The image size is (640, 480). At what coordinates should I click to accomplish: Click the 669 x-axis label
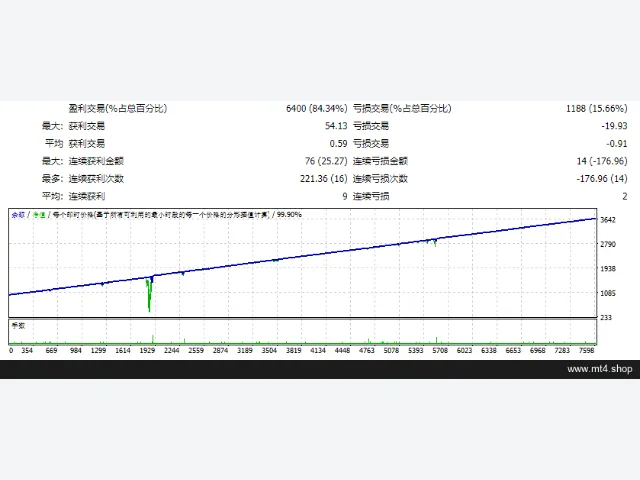[51, 350]
